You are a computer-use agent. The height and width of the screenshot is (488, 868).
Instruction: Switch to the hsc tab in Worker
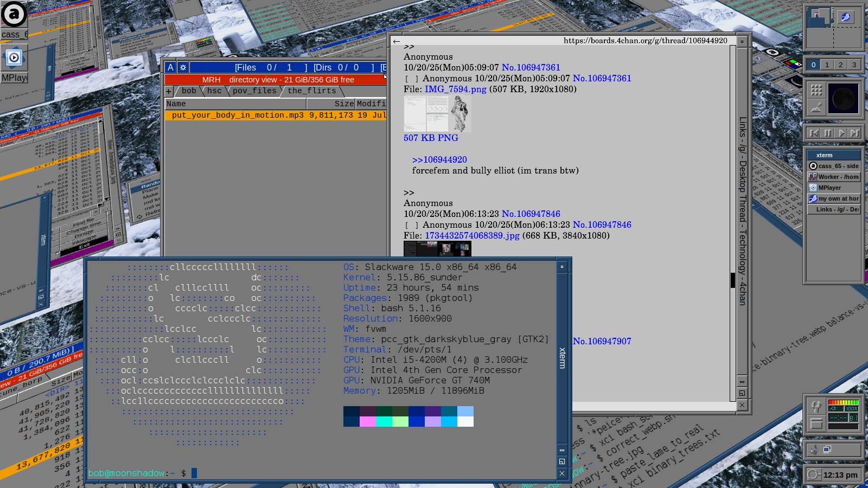pos(214,91)
